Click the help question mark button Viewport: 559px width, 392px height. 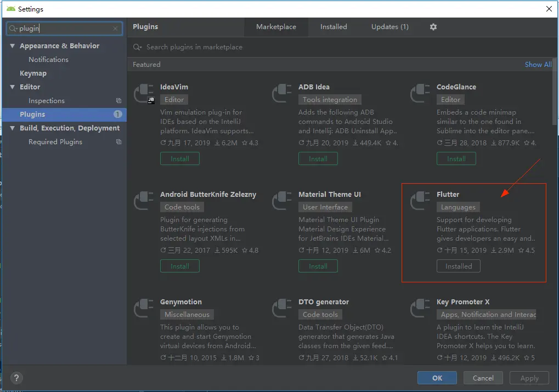coord(16,378)
